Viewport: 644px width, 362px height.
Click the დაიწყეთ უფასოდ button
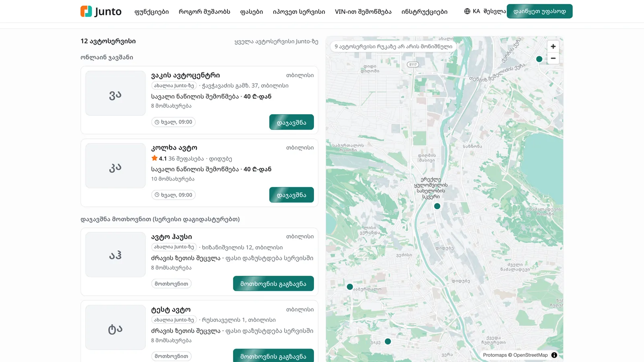pos(540,11)
